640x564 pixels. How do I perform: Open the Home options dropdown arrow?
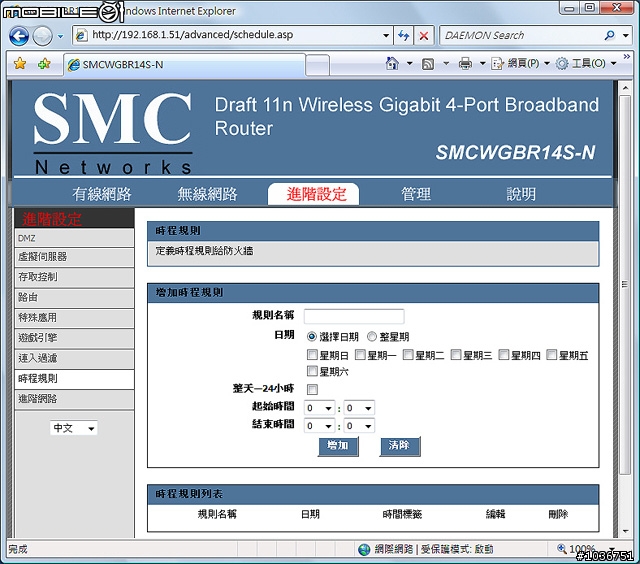[409, 64]
